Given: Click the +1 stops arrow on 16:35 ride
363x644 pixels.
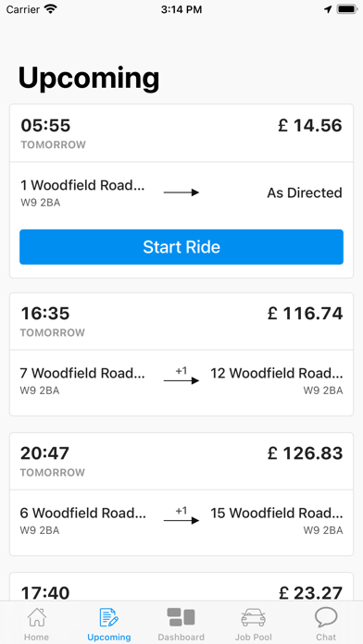Looking at the screenshot, I should (181, 377).
